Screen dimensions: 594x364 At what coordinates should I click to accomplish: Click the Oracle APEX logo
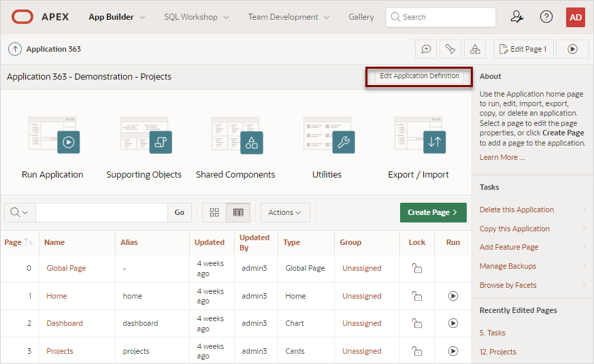tap(22, 17)
